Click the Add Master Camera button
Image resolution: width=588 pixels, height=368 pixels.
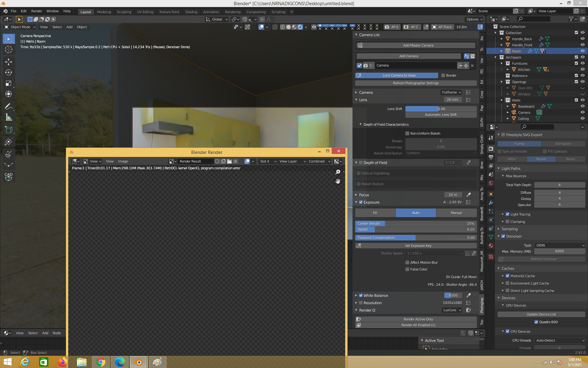418,45
